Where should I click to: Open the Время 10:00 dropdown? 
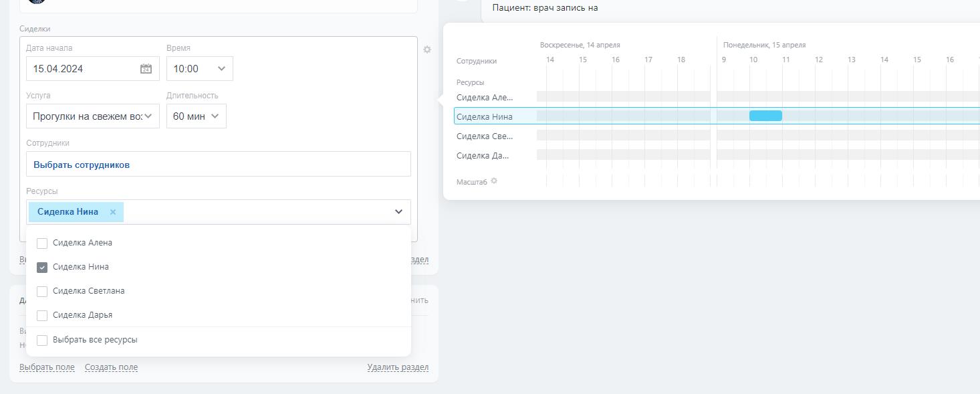(199, 69)
